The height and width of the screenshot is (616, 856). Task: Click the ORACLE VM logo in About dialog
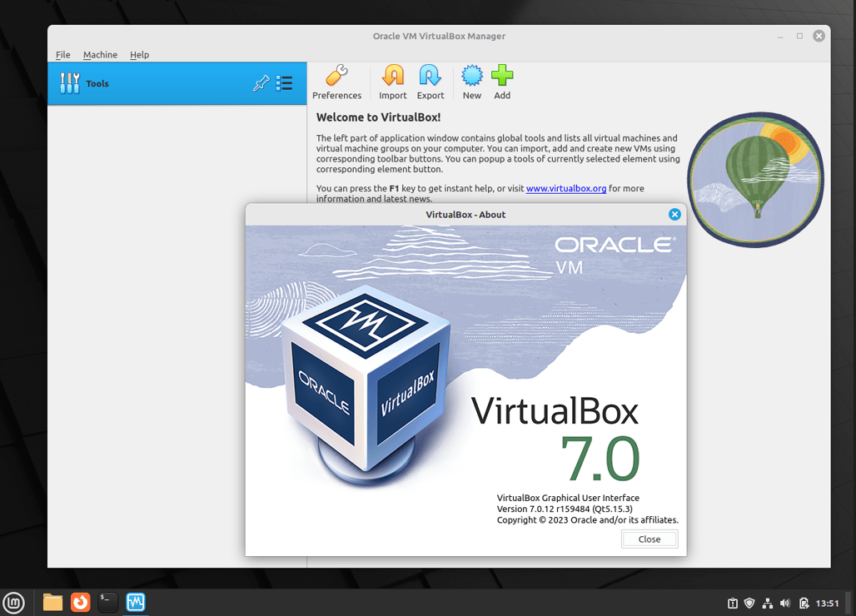pos(615,256)
